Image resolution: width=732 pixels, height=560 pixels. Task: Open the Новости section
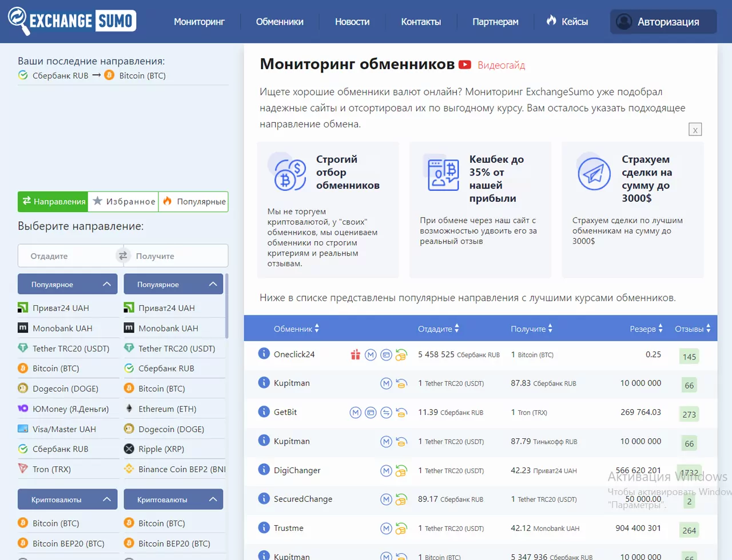click(x=352, y=22)
